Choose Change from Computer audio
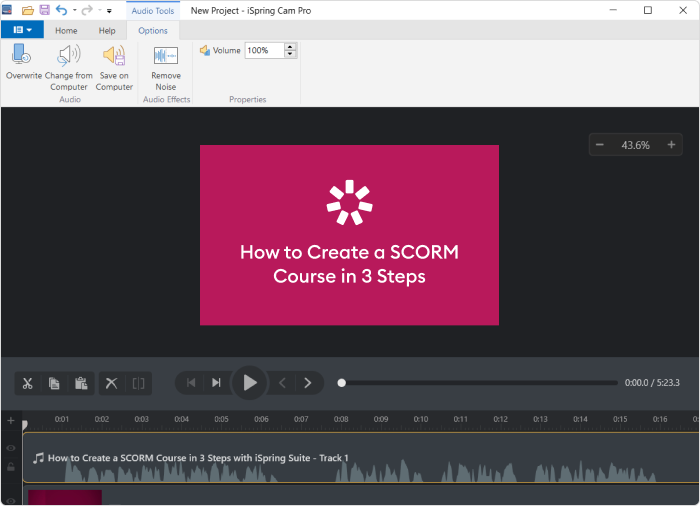This screenshot has height=506, width=700. coord(69,67)
